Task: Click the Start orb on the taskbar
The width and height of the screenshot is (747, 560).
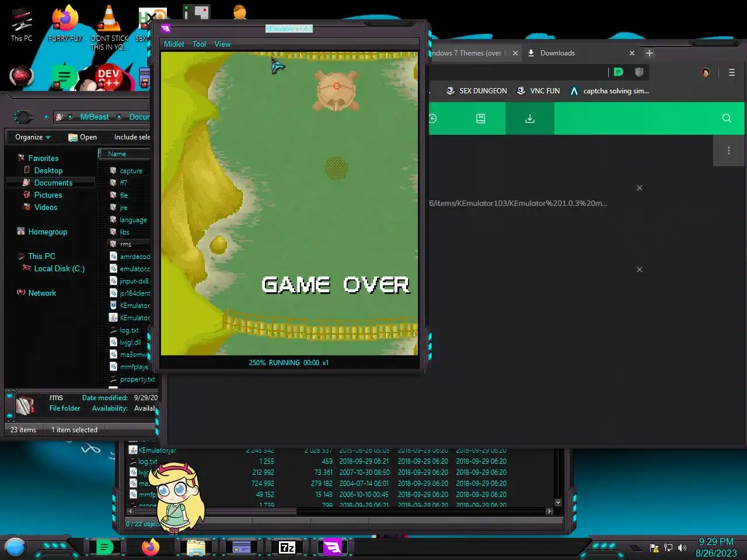Action: tap(15, 547)
